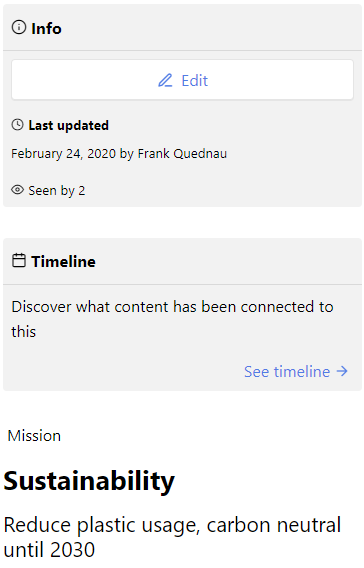
Task: Click the calendar icon beside Timeline
Action: click(19, 261)
